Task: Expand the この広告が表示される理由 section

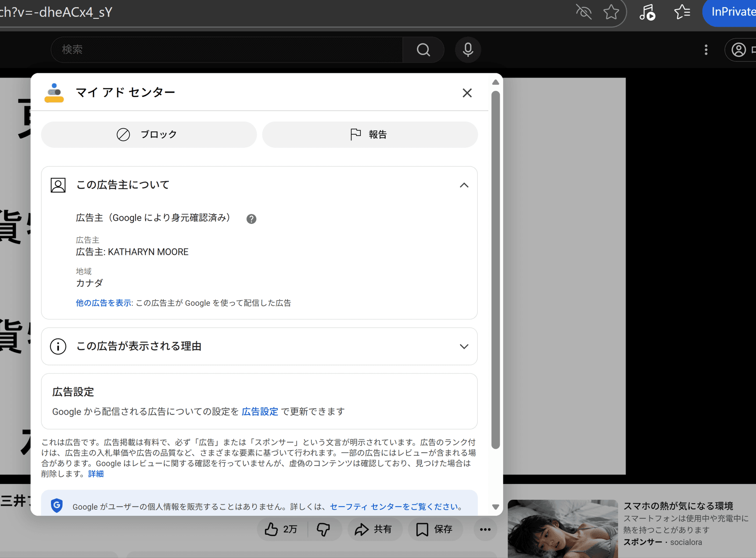Action: (x=464, y=347)
